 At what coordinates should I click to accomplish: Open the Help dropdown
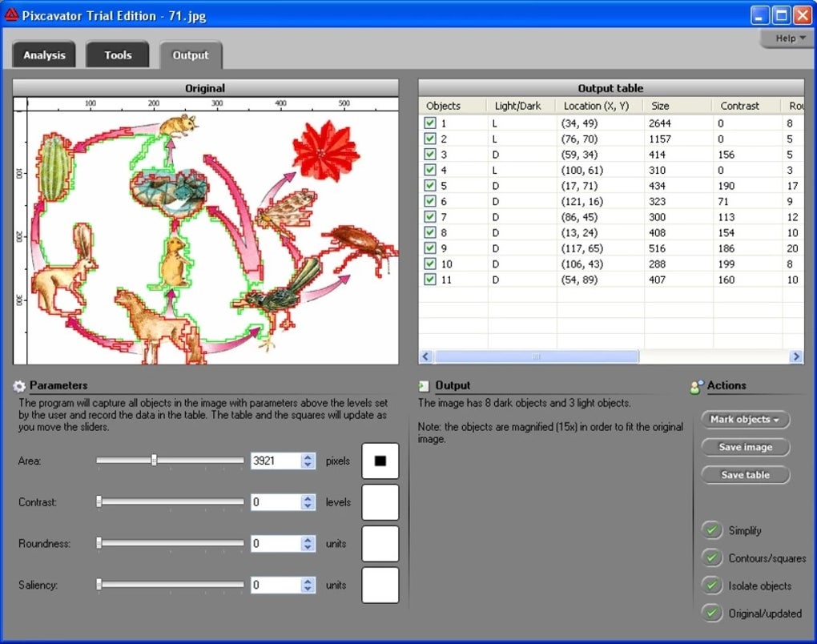click(786, 38)
